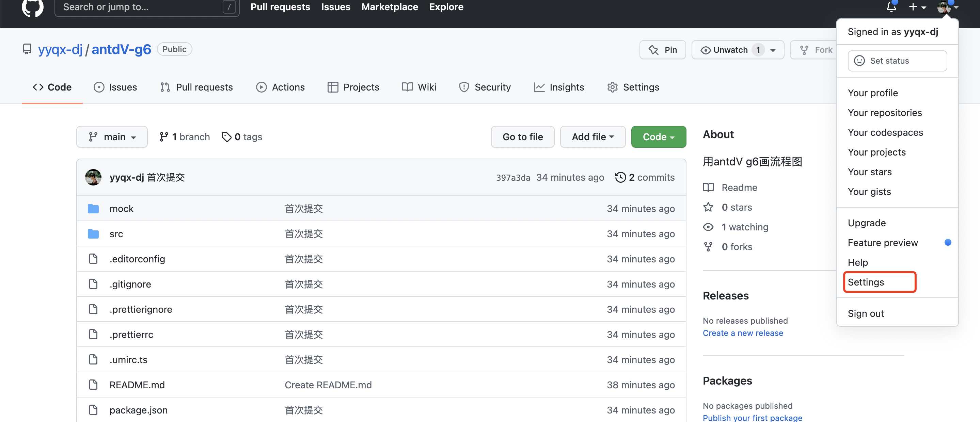The image size is (980, 422).
Task: Pin this repository
Action: tap(662, 50)
